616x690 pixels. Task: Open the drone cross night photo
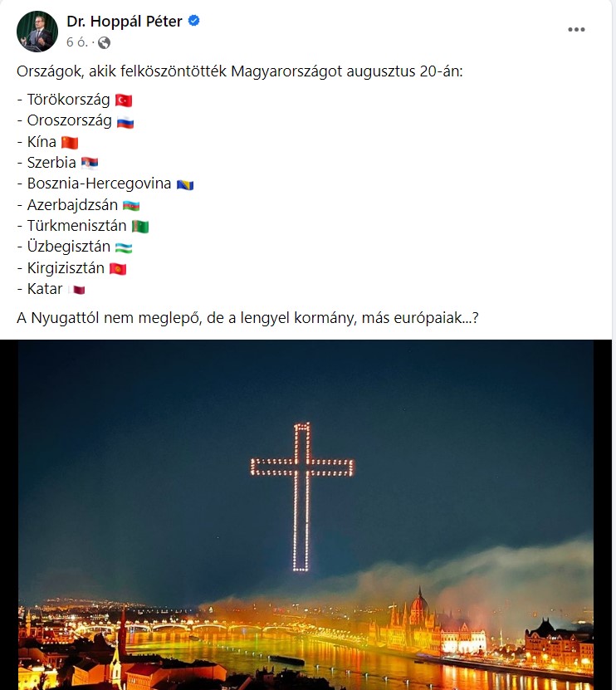306,515
